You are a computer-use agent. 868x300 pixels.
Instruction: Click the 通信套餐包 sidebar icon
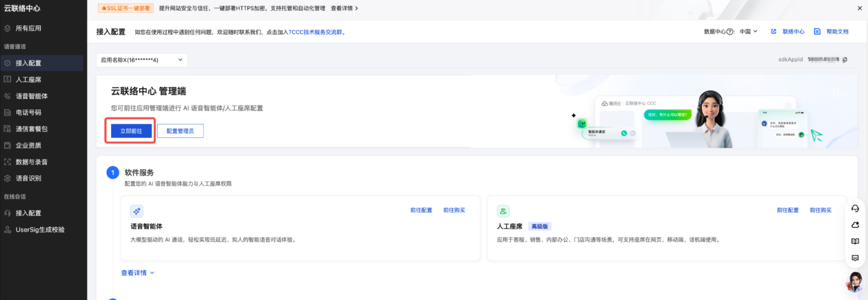pos(7,129)
